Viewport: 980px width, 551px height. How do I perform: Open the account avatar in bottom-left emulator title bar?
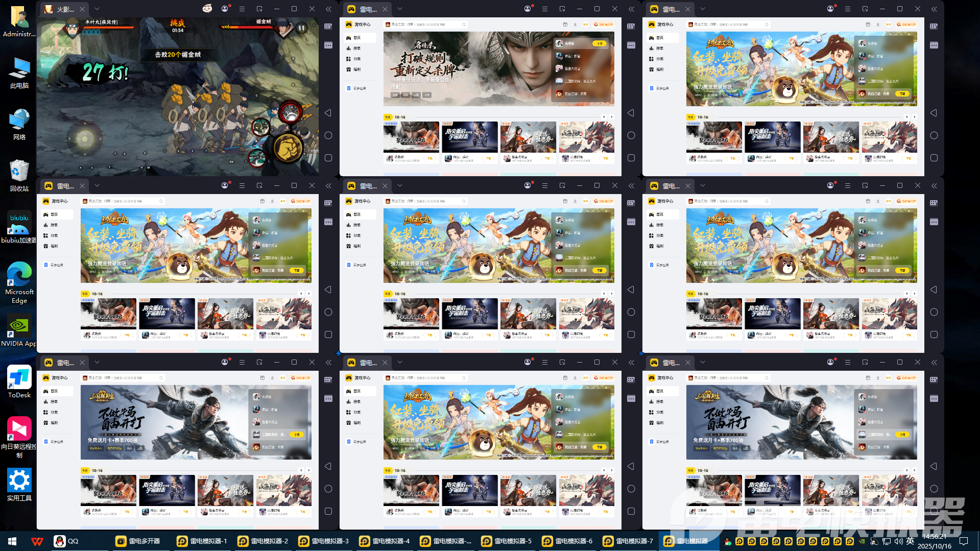pos(225,362)
